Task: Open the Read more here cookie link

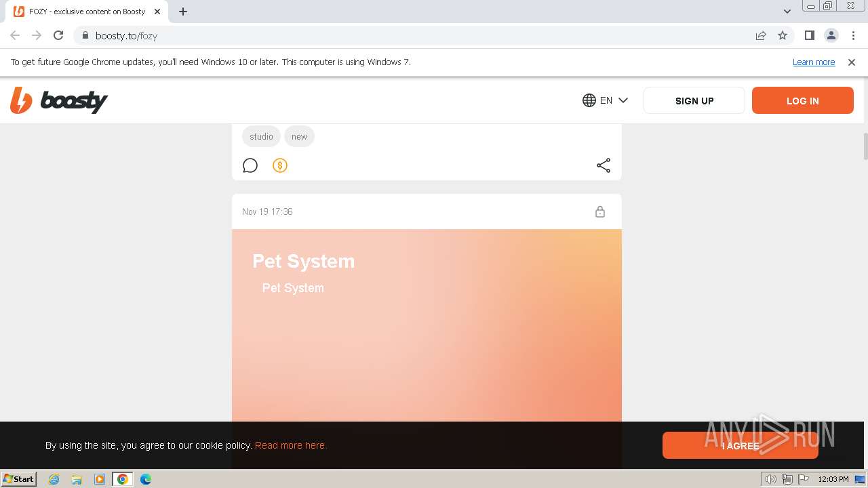Action: pyautogui.click(x=291, y=445)
